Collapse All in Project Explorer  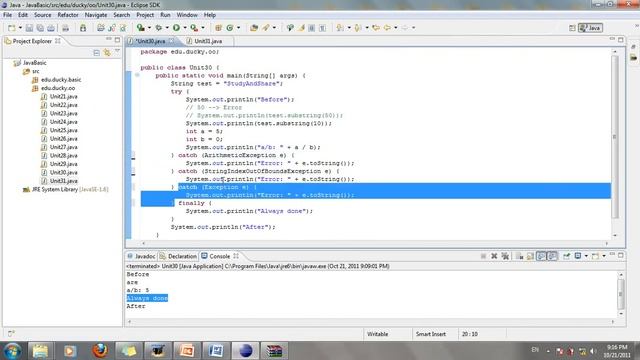click(96, 53)
